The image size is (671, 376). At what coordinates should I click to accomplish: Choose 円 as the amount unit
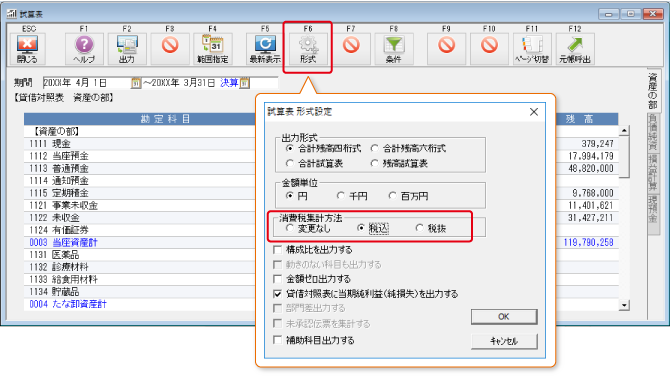point(290,196)
